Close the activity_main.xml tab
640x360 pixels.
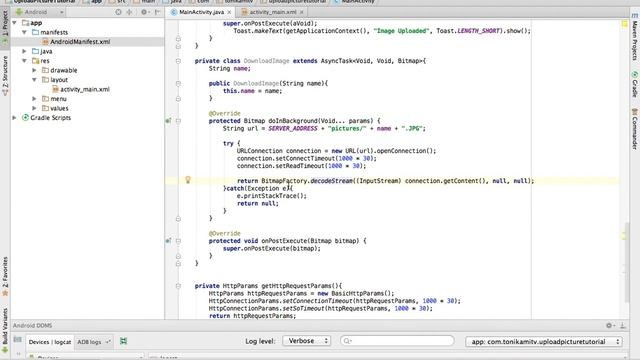click(x=302, y=12)
